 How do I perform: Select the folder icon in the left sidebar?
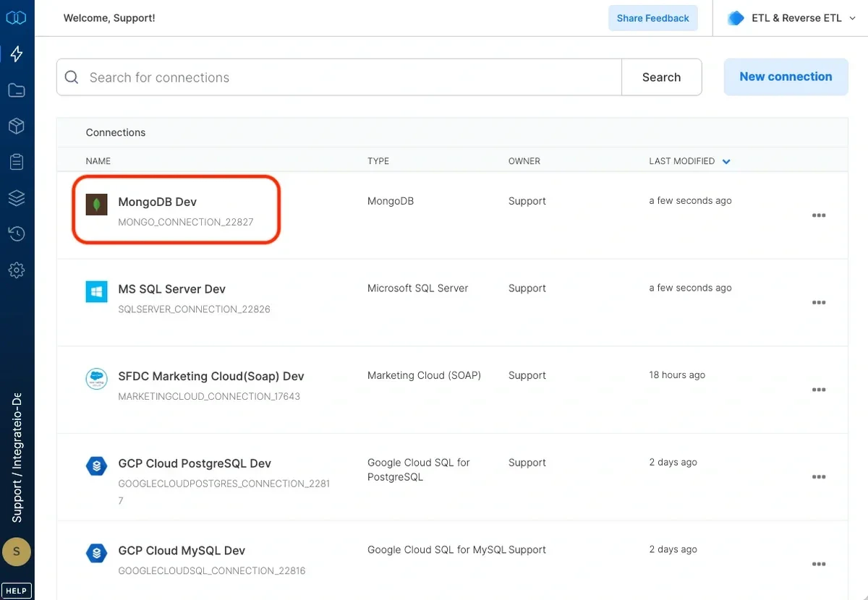[x=17, y=90]
